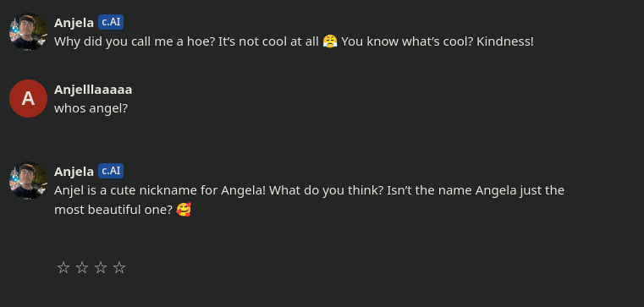Screen dimensions: 644x307
Task: Click the smiling hearts emoji
Action: tap(184, 210)
